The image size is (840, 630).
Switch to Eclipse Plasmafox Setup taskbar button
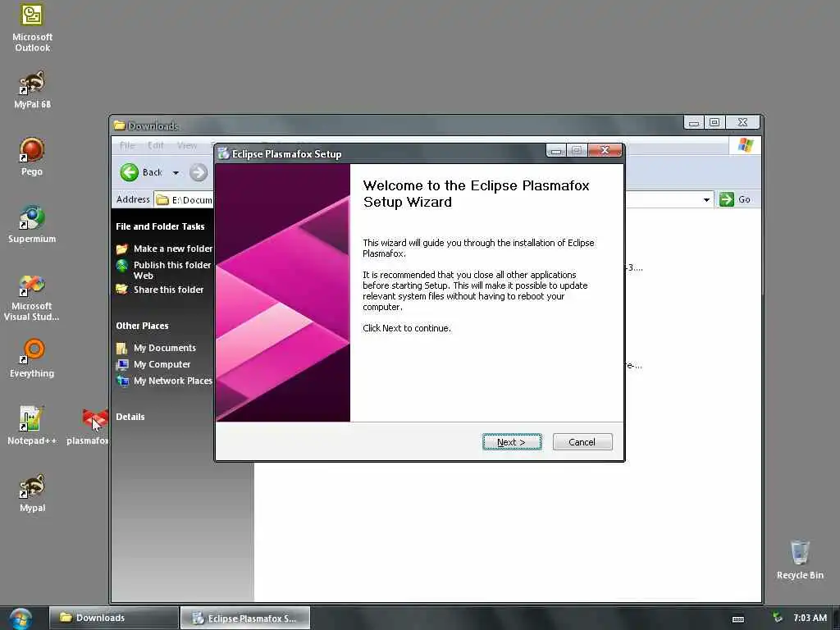coord(244,619)
